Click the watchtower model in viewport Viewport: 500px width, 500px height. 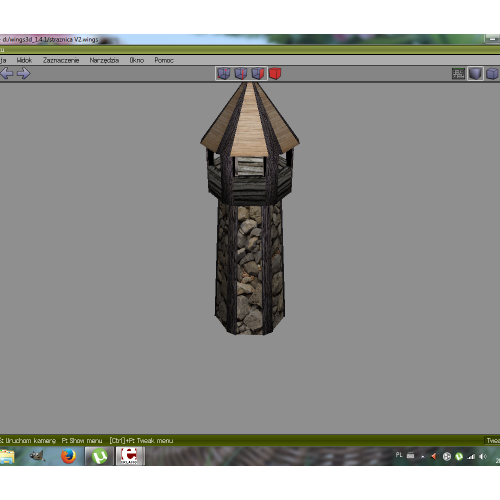tap(250, 208)
